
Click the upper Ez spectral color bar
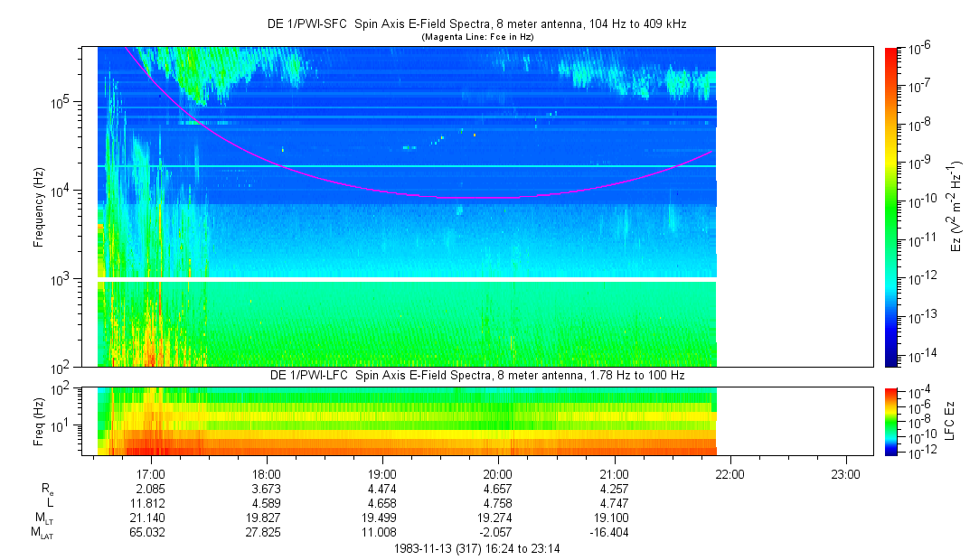[x=892, y=206]
